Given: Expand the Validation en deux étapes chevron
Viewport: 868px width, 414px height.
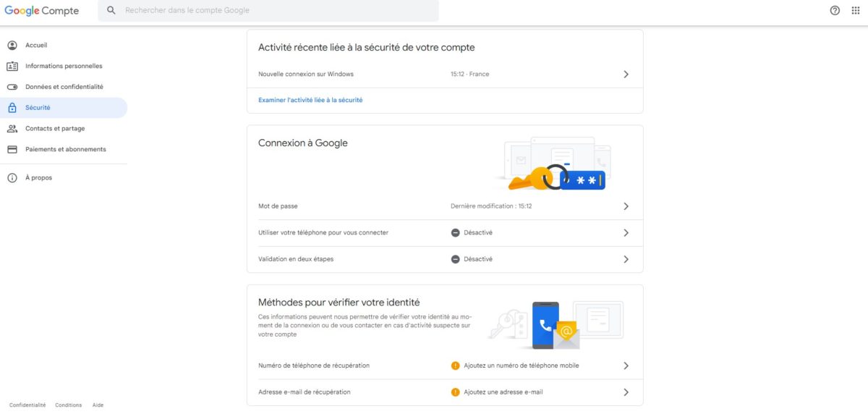Looking at the screenshot, I should point(626,259).
